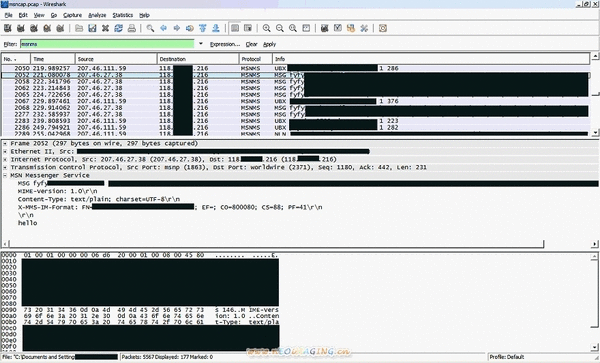Open the Go menu
600x363 pixels.
tap(54, 15)
